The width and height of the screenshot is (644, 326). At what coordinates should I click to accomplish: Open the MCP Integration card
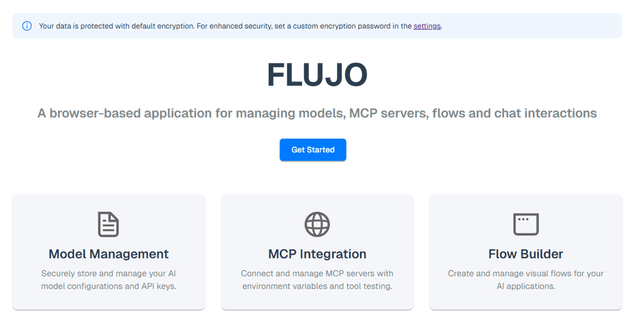[x=317, y=252]
